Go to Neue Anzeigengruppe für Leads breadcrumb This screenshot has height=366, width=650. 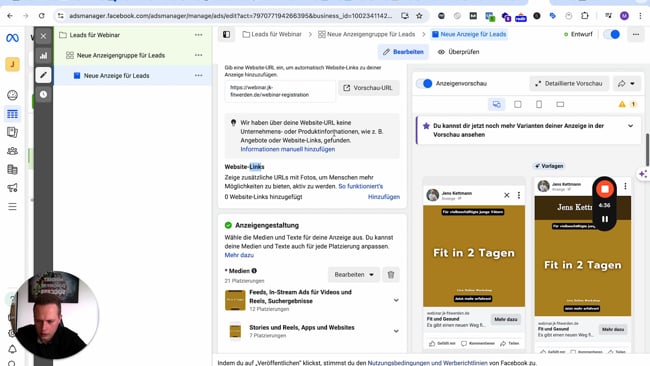click(366, 34)
